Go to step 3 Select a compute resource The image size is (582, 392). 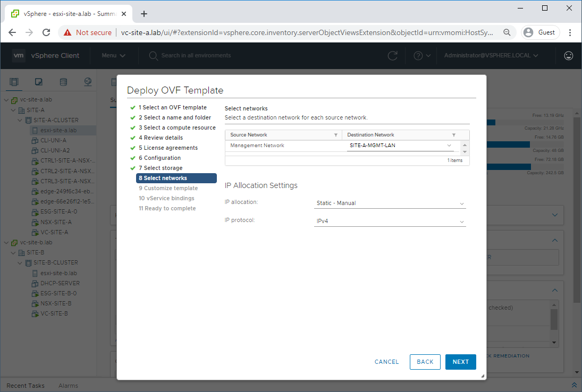pyautogui.click(x=177, y=127)
